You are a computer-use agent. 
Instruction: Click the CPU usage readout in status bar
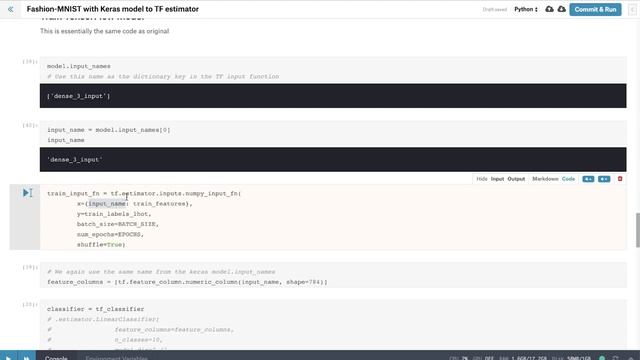458,358
